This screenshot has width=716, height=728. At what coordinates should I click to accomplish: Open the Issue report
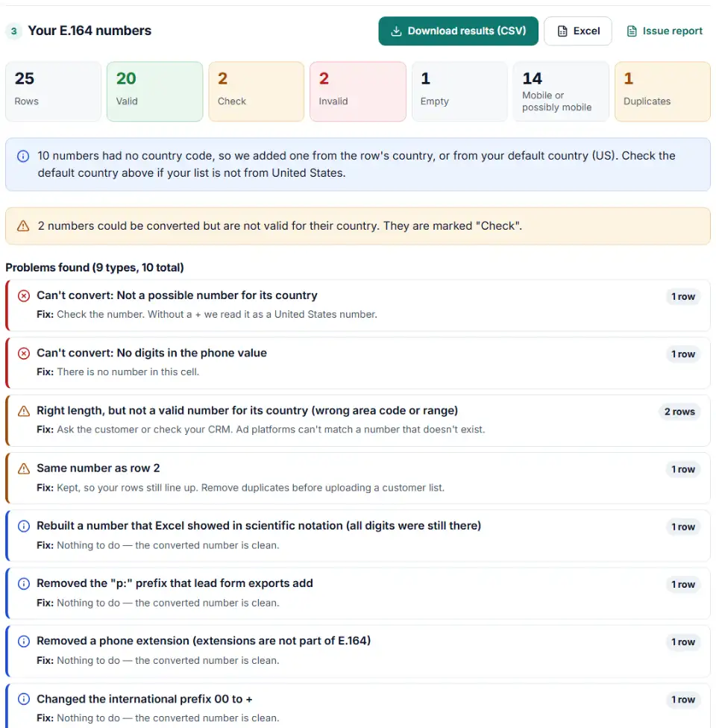tap(665, 31)
